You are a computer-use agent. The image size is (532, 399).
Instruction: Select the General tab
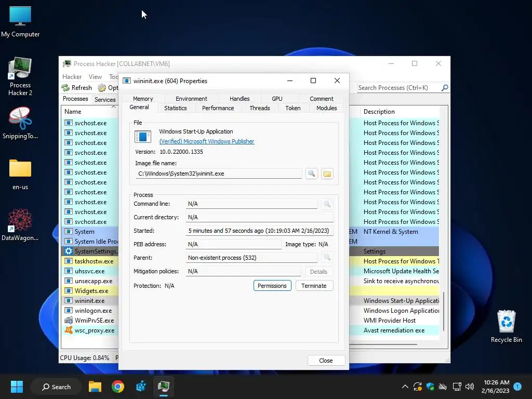point(139,107)
